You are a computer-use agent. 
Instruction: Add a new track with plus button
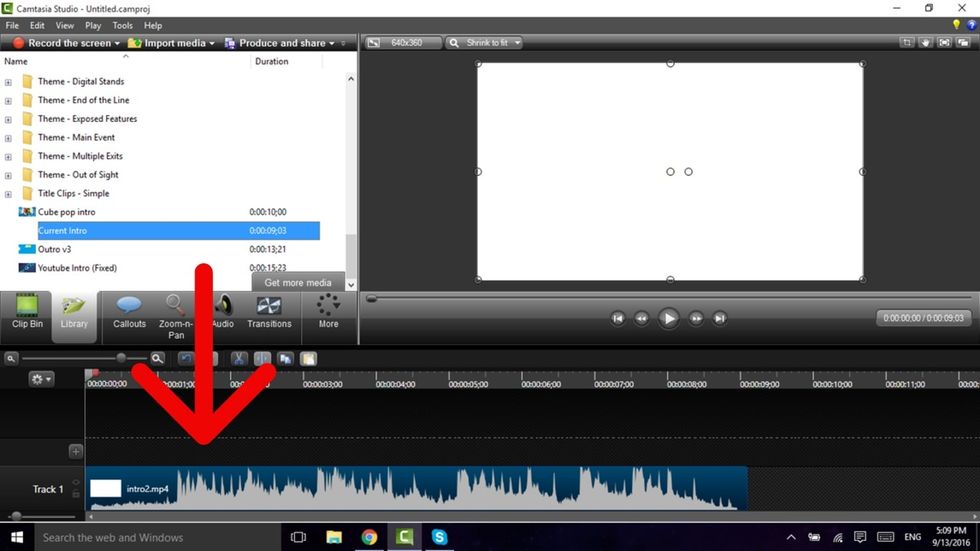point(75,451)
